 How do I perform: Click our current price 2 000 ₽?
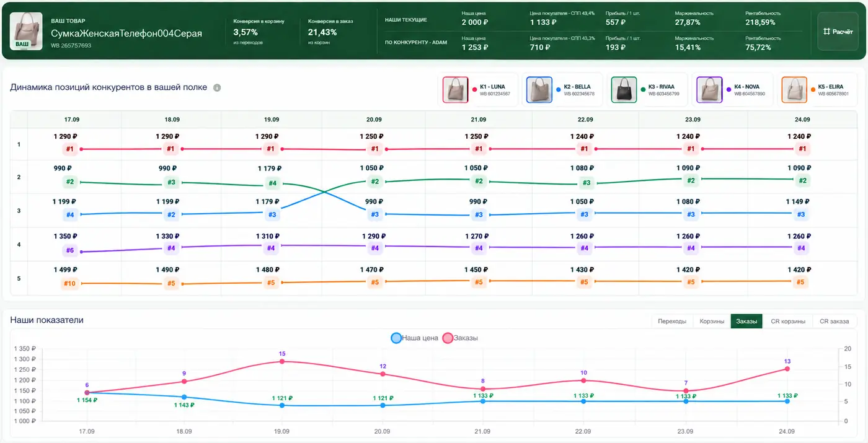[x=476, y=22]
